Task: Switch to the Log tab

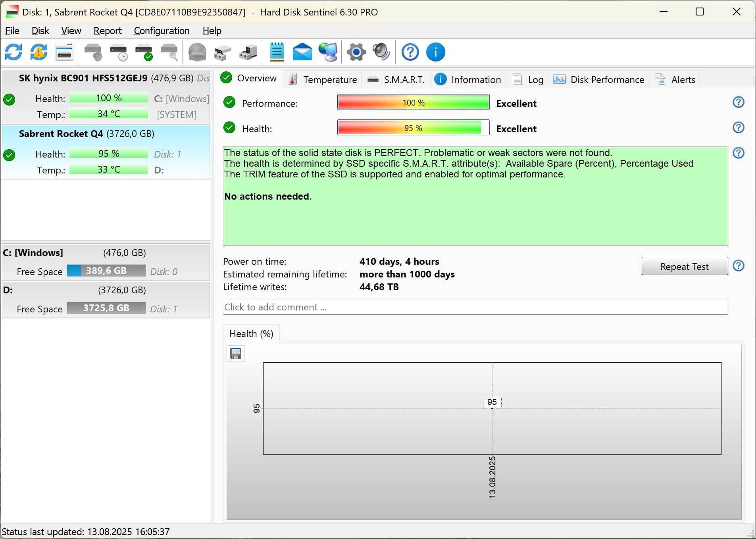Action: point(528,79)
